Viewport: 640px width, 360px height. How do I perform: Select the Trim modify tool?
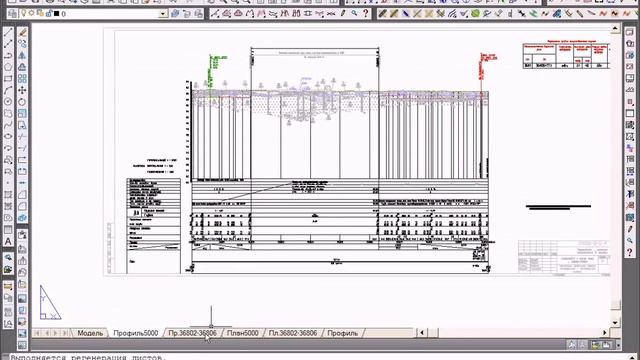coord(22,136)
